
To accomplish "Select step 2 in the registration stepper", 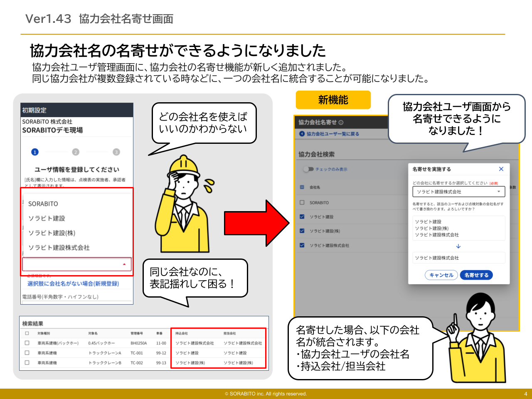I will coord(75,152).
